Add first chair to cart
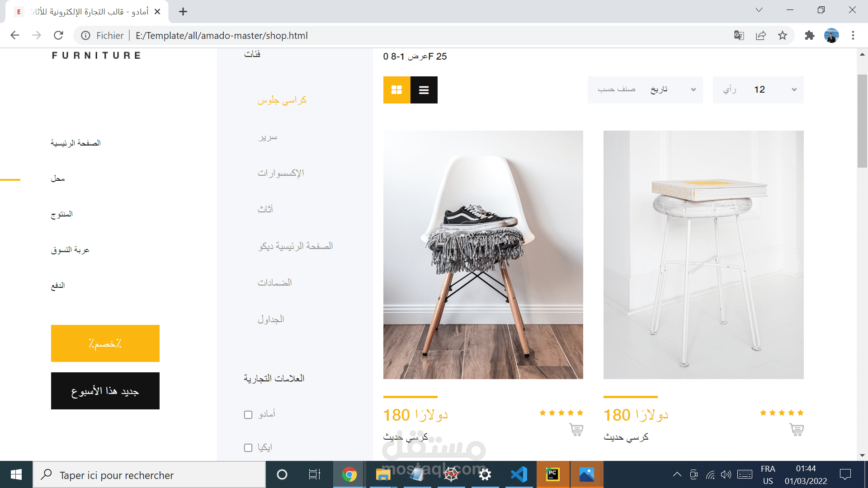This screenshot has width=868, height=488. 576,429
